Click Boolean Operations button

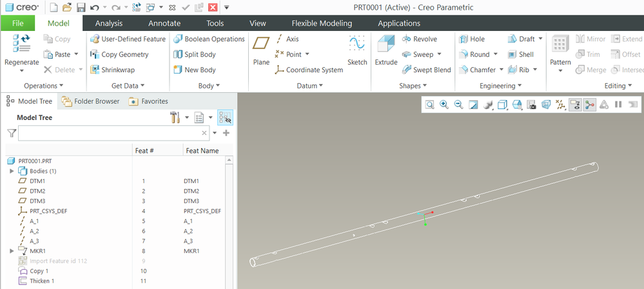pyautogui.click(x=210, y=39)
